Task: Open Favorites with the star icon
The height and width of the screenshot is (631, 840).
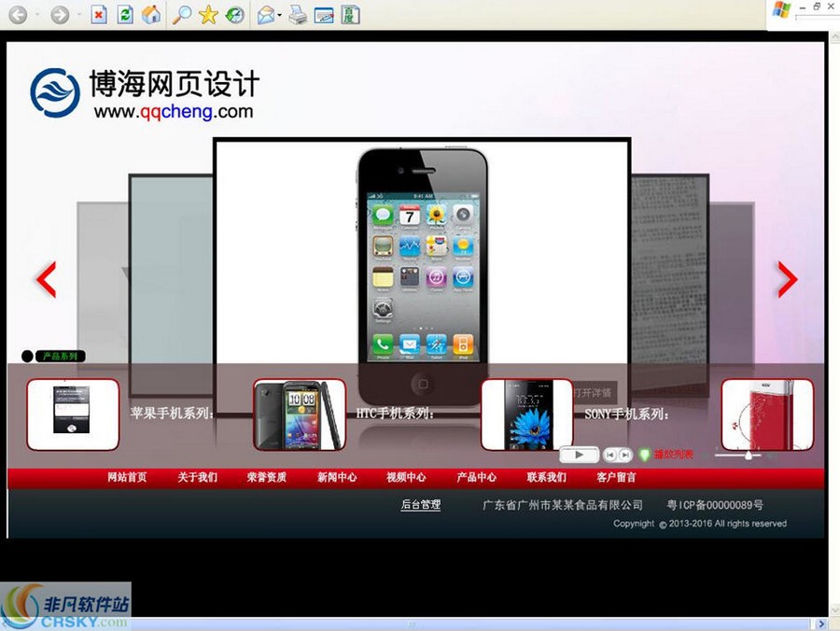Action: click(x=208, y=14)
